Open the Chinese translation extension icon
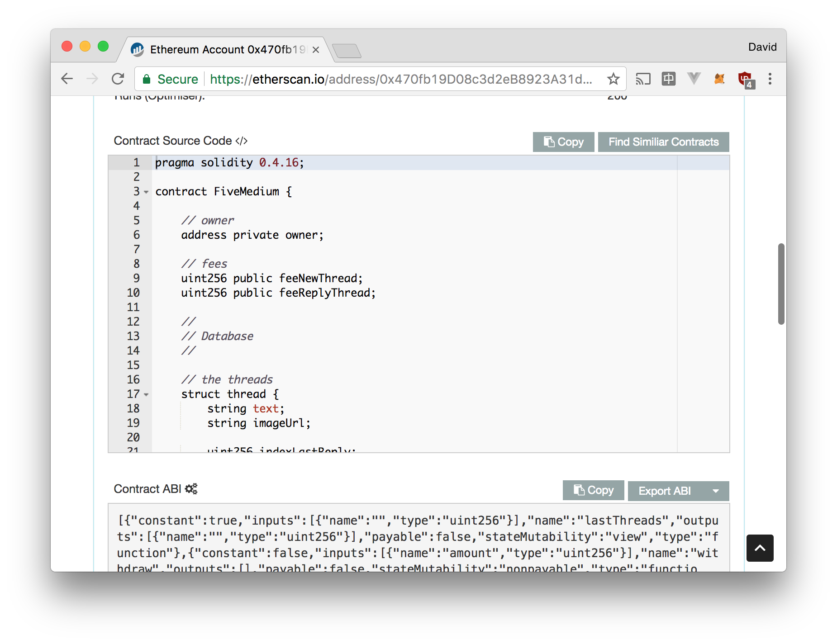The image size is (837, 644). pyautogui.click(x=668, y=79)
